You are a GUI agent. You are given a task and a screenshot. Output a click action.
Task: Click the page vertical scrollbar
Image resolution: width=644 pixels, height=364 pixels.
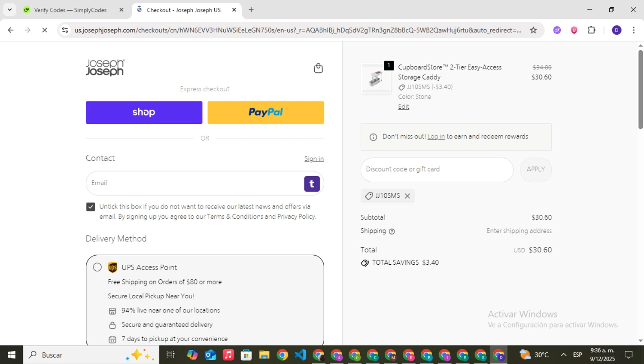pyautogui.click(x=640, y=89)
